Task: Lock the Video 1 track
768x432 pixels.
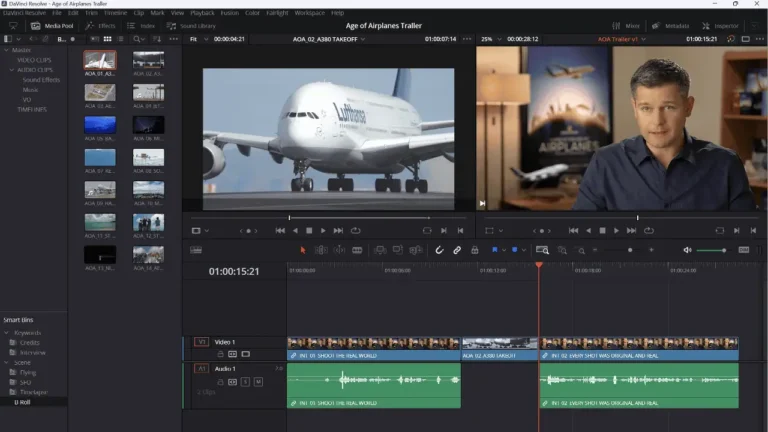Action: 220,354
